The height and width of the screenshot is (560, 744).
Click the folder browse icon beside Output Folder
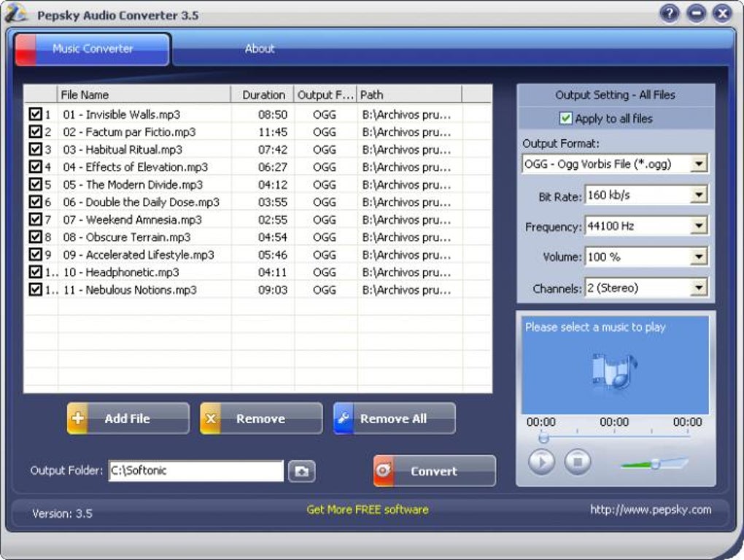point(302,471)
